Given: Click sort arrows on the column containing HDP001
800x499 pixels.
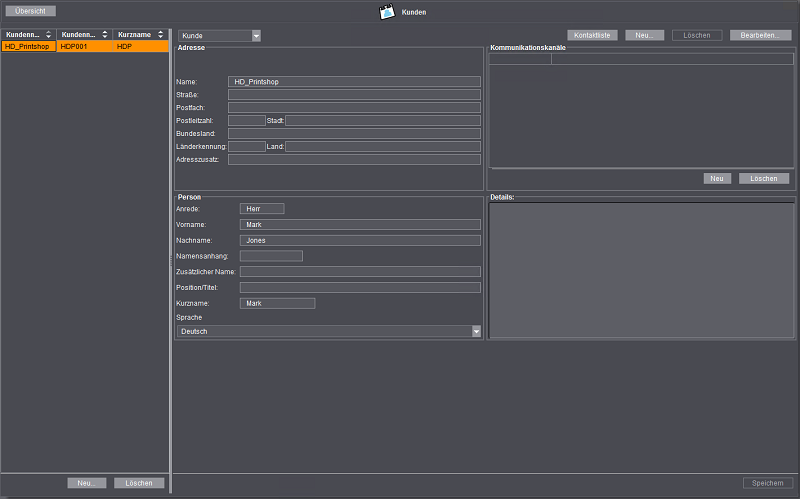Looking at the screenshot, I should click(105, 34).
